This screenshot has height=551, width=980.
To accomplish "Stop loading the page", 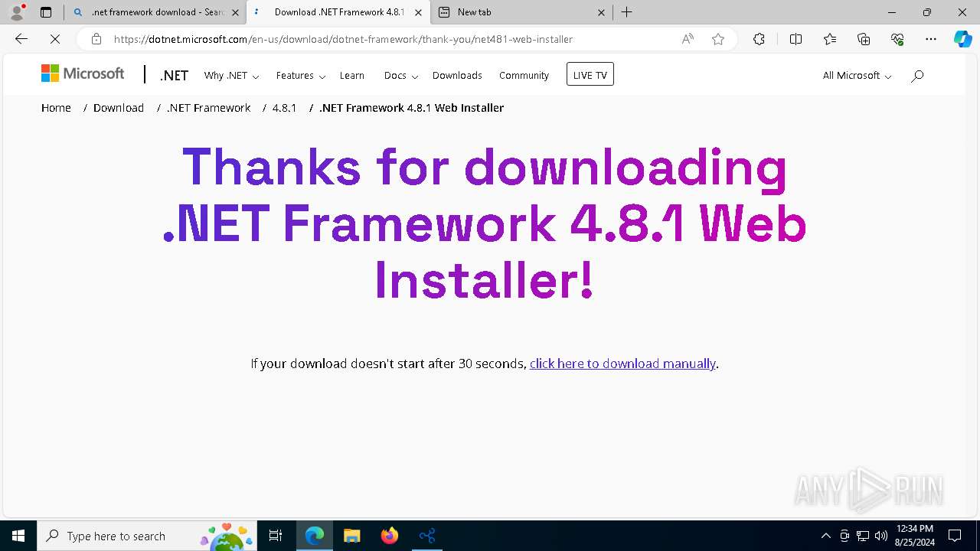I will tap(54, 39).
